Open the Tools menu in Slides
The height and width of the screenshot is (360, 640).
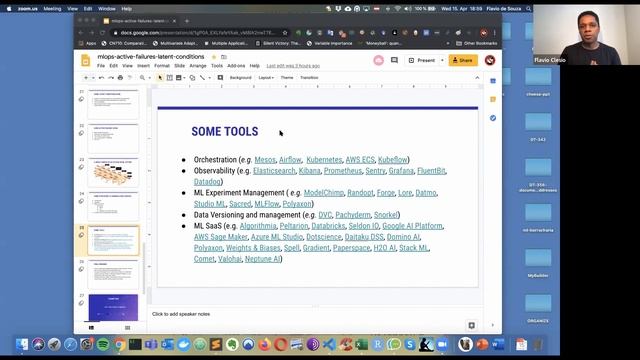217,66
